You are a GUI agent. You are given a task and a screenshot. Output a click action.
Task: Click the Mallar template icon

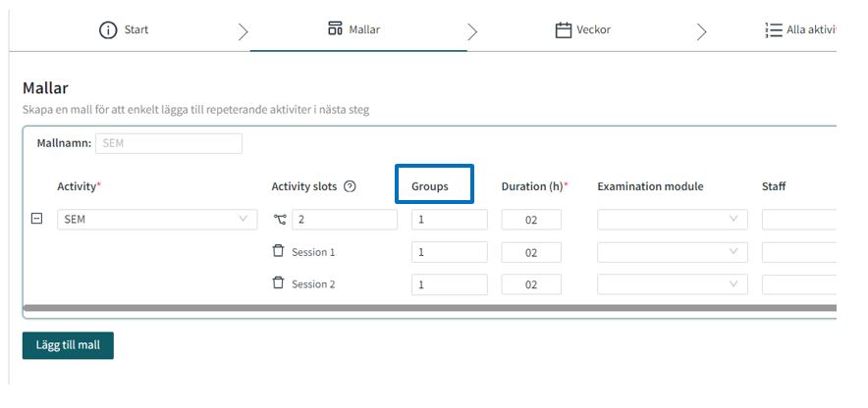tap(335, 29)
